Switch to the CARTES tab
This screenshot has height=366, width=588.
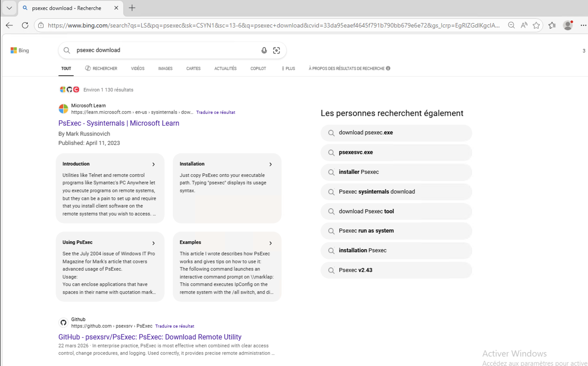193,68
